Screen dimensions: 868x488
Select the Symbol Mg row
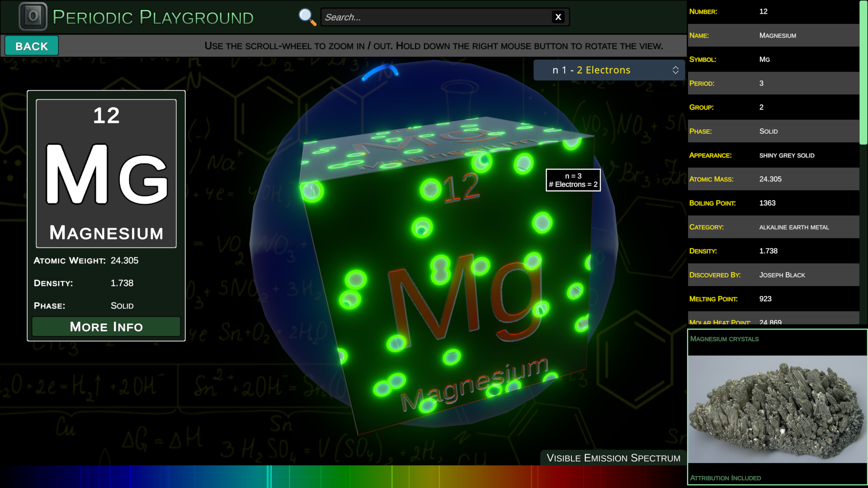pos(774,59)
